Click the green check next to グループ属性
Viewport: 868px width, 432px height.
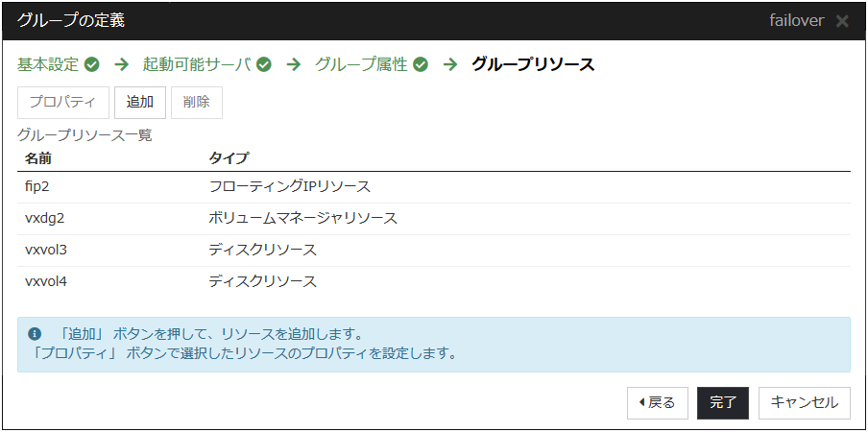point(420,65)
